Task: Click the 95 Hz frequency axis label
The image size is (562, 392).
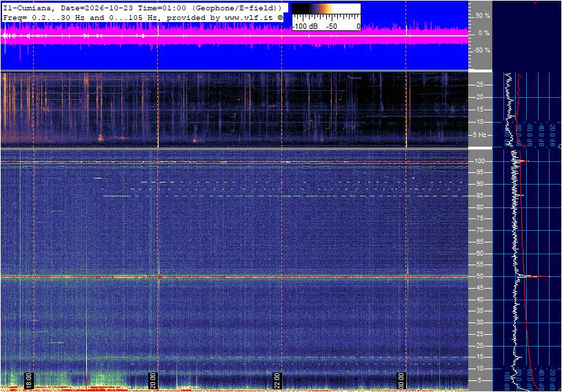Action: [479, 172]
